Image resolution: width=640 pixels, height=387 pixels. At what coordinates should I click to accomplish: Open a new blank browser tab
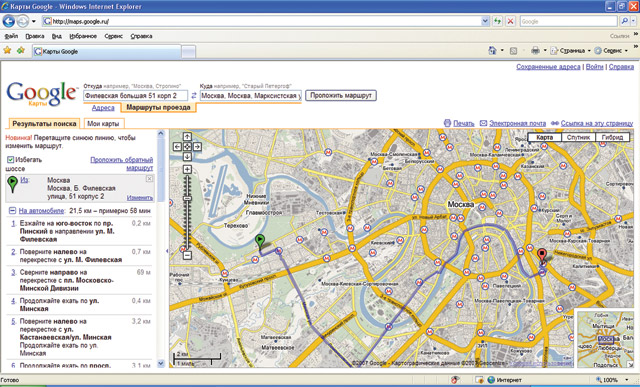pyautogui.click(x=188, y=51)
